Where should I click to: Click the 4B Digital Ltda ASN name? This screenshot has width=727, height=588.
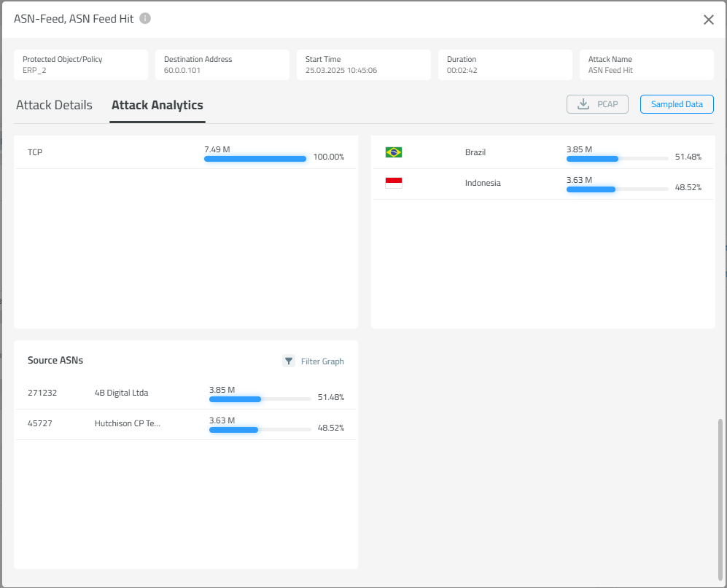(x=121, y=393)
